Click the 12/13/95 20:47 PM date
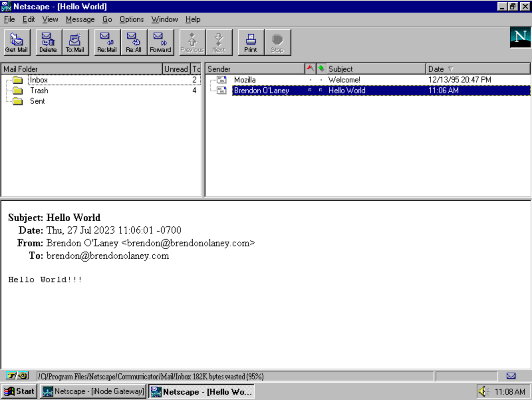Image resolution: width=532 pixels, height=400 pixels. click(x=460, y=80)
